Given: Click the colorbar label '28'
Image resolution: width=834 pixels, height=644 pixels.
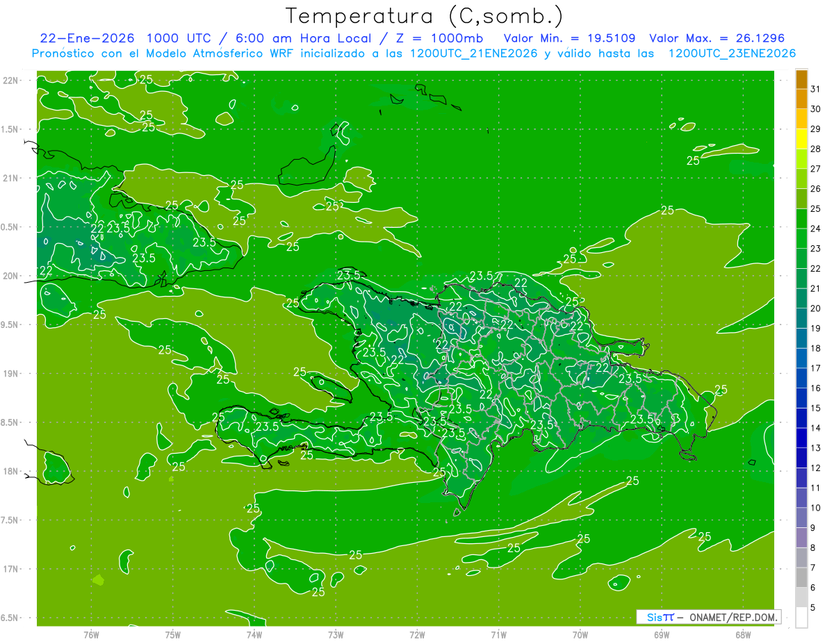Looking at the screenshot, I should pos(816,149).
